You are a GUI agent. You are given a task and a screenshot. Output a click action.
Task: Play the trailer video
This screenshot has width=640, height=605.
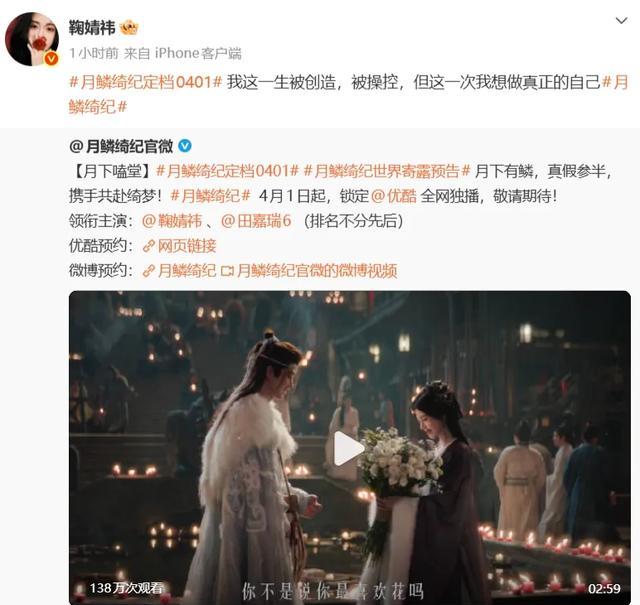[348, 448]
